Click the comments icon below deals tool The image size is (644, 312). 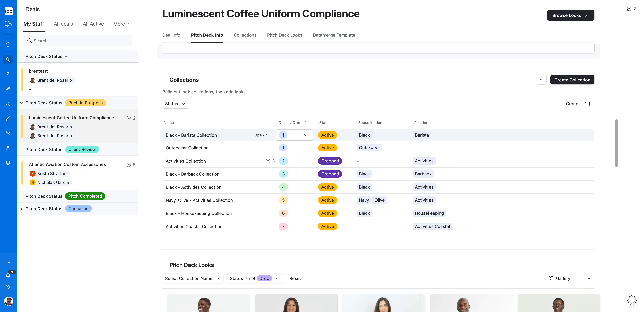pyautogui.click(x=8, y=104)
